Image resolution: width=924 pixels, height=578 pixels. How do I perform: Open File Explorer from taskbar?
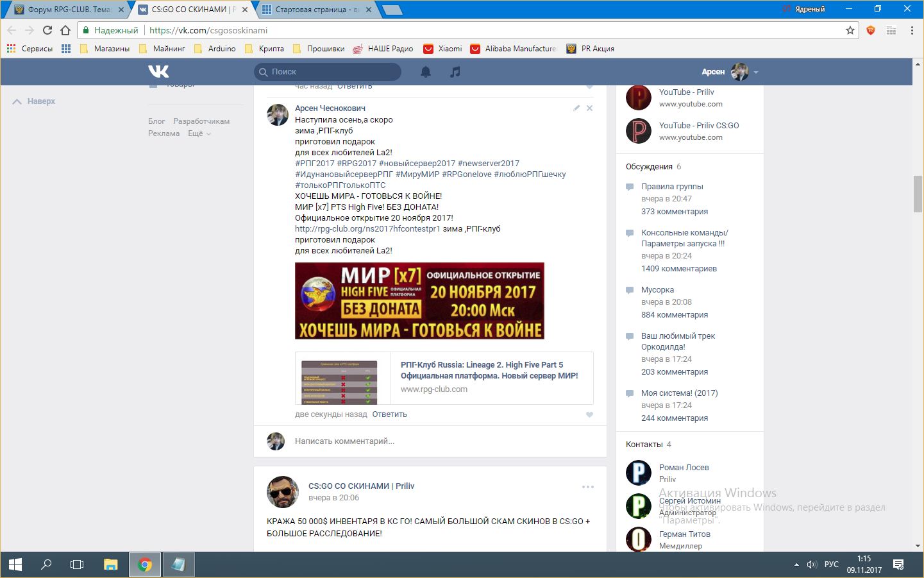coord(111,565)
